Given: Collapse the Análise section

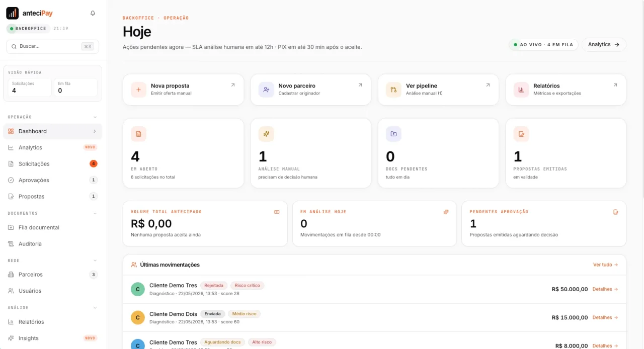Looking at the screenshot, I should 95,307.
